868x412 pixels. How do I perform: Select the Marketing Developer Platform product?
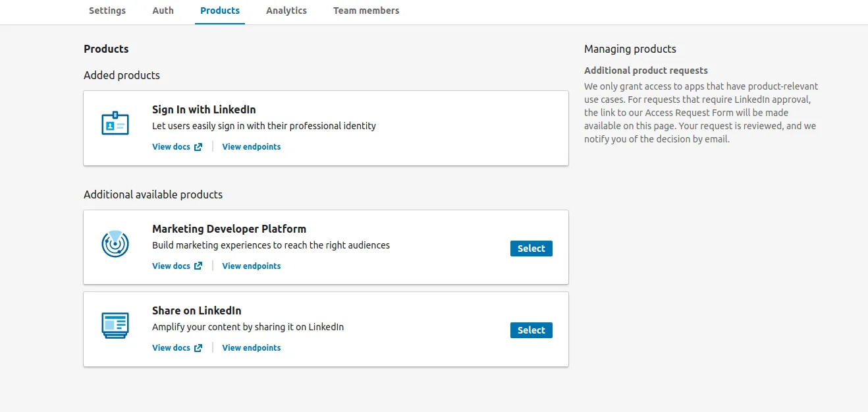531,249
